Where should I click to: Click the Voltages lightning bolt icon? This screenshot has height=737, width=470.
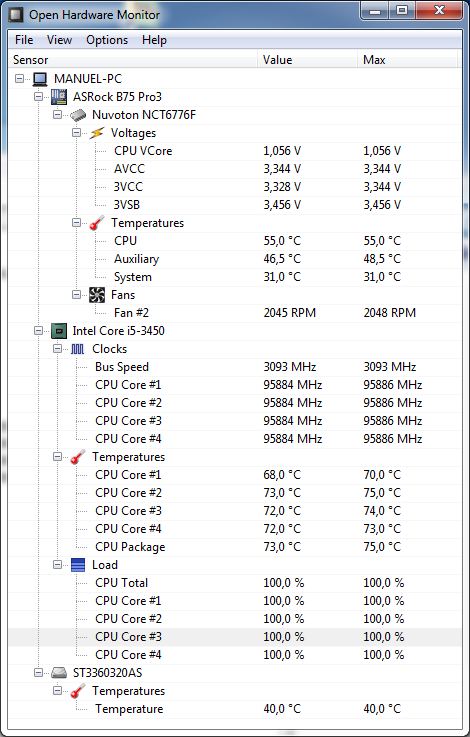[97, 133]
